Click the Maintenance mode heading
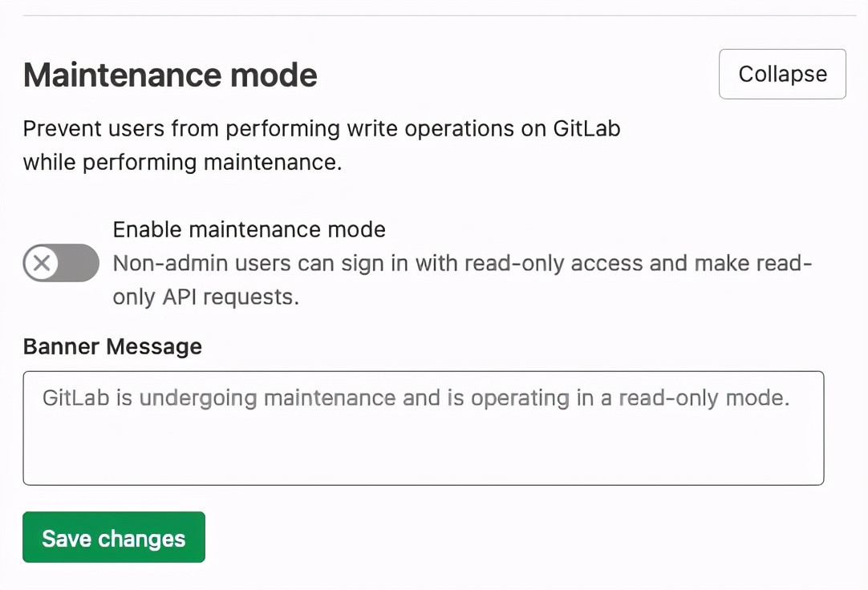Viewport: 868px width, 590px height. click(x=170, y=74)
